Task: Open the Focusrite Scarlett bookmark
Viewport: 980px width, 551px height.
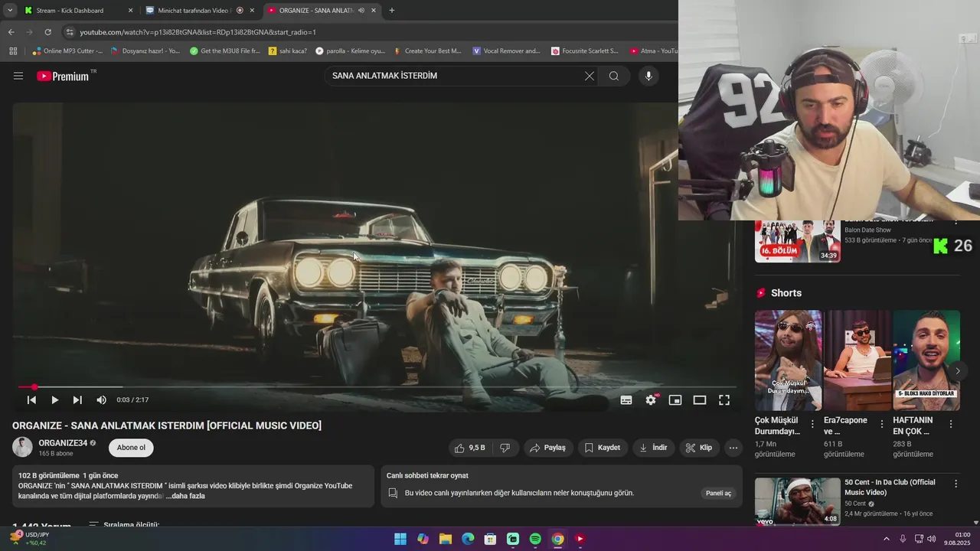Action: click(x=586, y=51)
